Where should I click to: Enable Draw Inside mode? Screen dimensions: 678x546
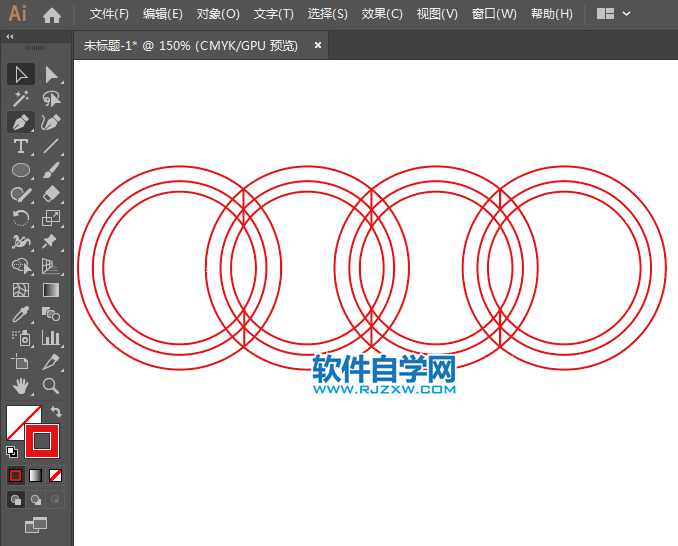(55, 500)
